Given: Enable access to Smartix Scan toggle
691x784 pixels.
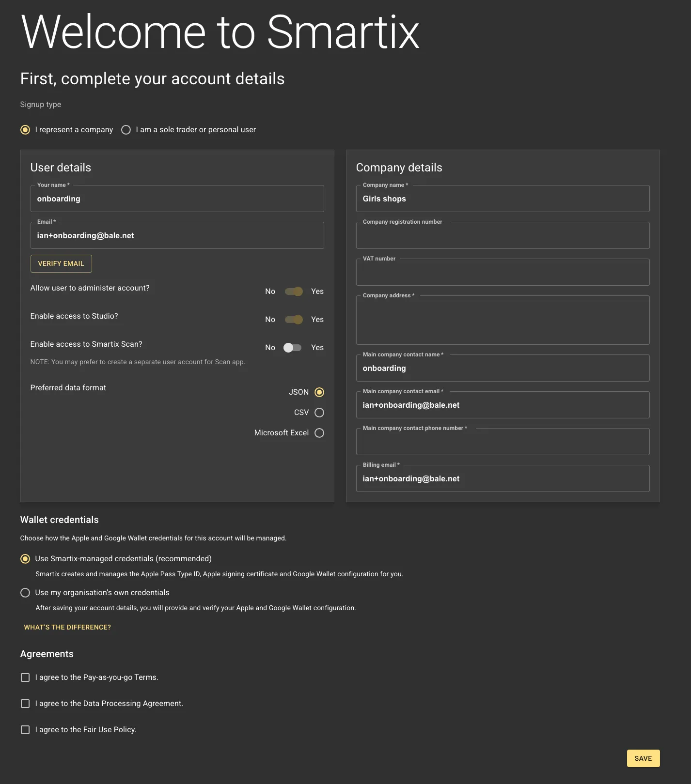Looking at the screenshot, I should (293, 348).
